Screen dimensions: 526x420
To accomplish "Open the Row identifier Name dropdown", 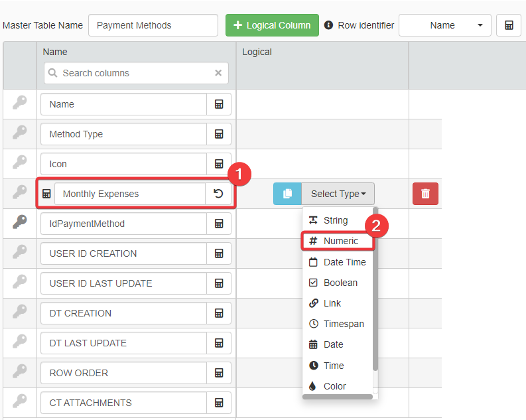I will [x=445, y=25].
